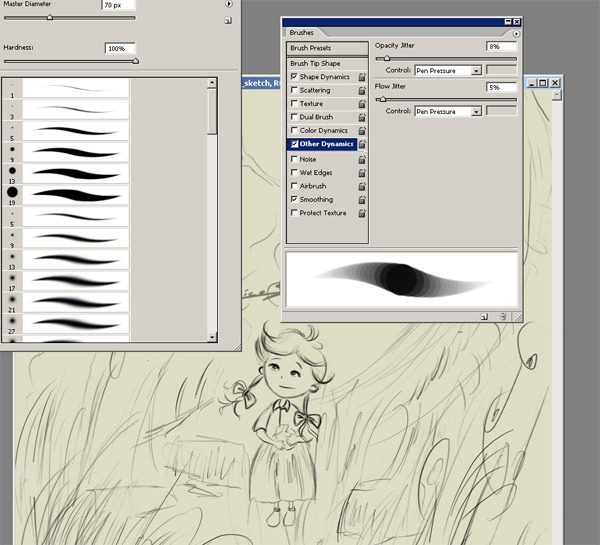
Task: Click create new brush icon in Brushes palette footer
Action: click(484, 317)
